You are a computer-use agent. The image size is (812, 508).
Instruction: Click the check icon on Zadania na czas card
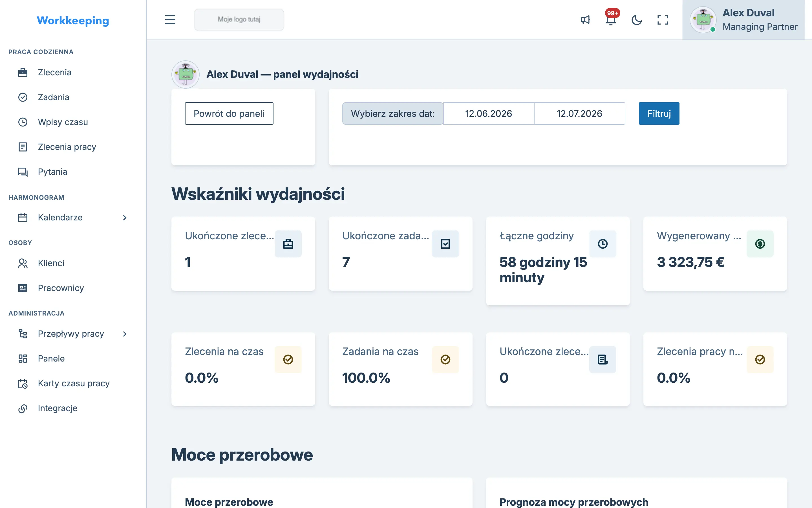pos(445,359)
